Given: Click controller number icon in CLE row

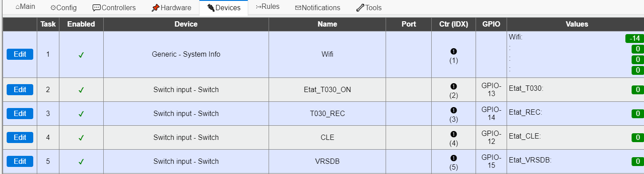Looking at the screenshot, I should point(453,134).
